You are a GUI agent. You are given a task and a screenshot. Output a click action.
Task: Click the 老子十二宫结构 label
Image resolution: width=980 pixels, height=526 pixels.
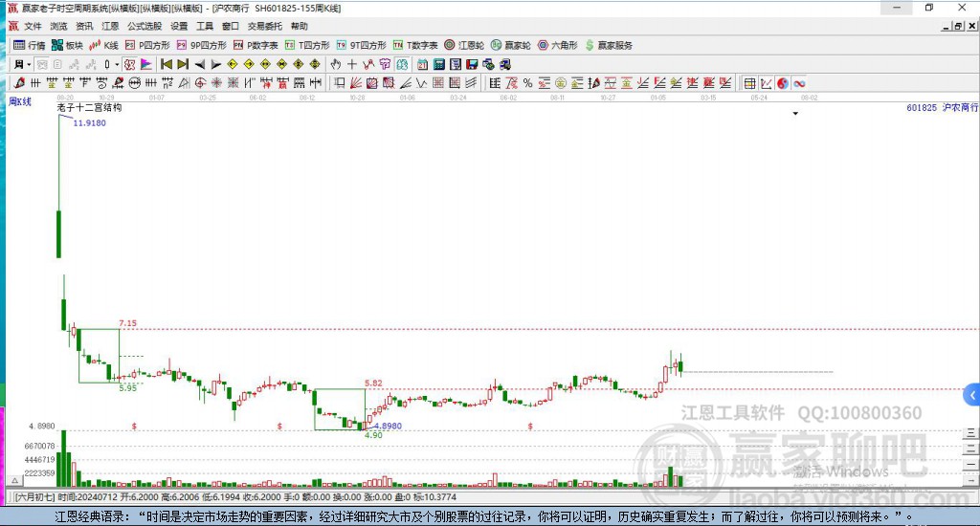(89, 107)
